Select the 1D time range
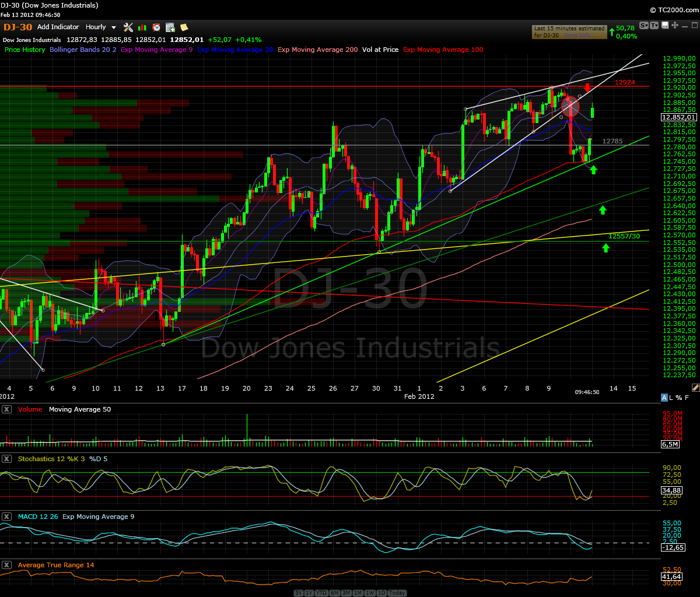700x597 pixels. 381,593
